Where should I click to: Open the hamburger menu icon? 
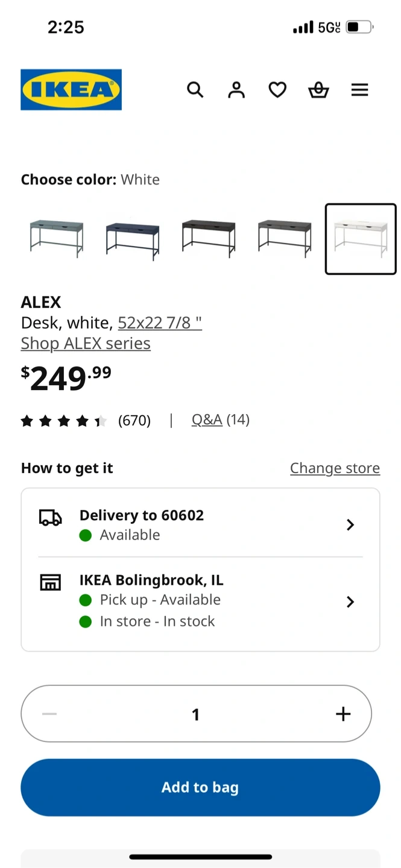pyautogui.click(x=360, y=90)
